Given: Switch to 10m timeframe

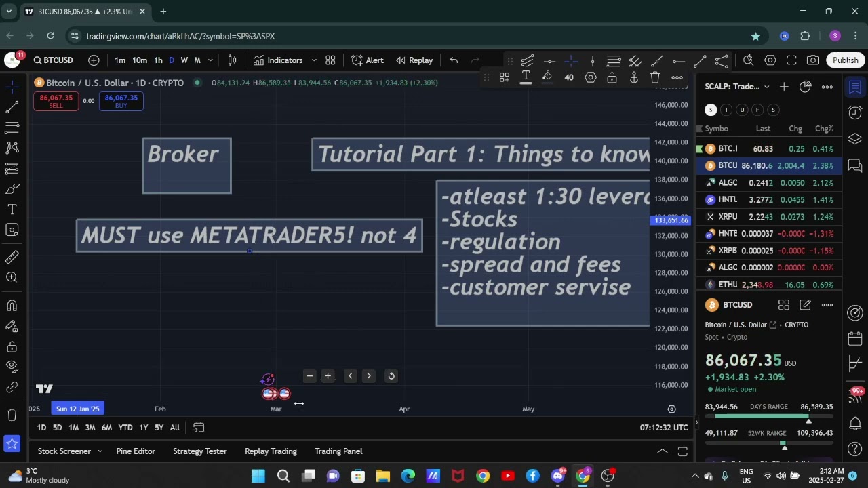Looking at the screenshot, I should tap(140, 60).
